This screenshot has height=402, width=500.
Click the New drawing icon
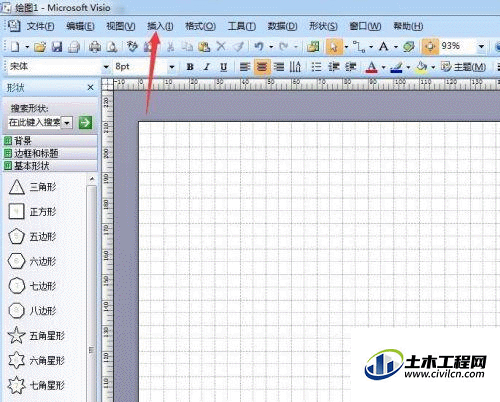click(15, 46)
